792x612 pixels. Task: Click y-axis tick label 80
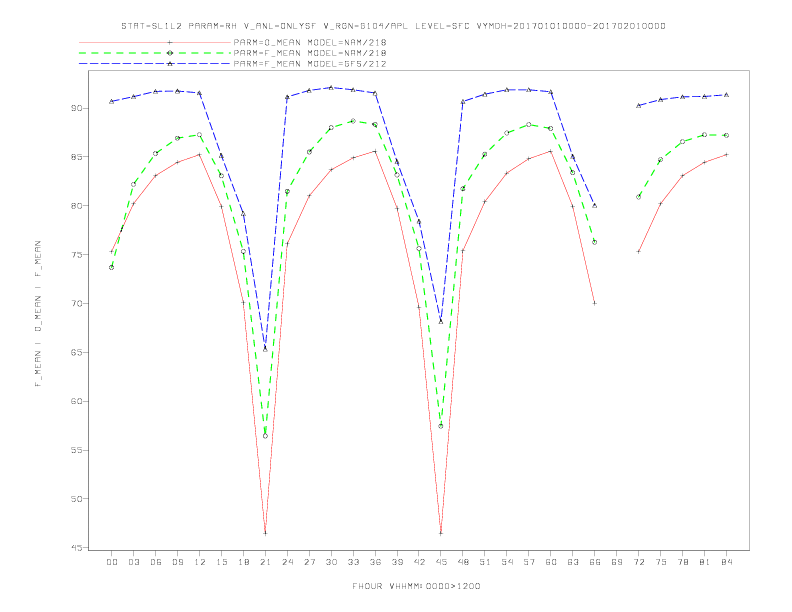tap(76, 206)
